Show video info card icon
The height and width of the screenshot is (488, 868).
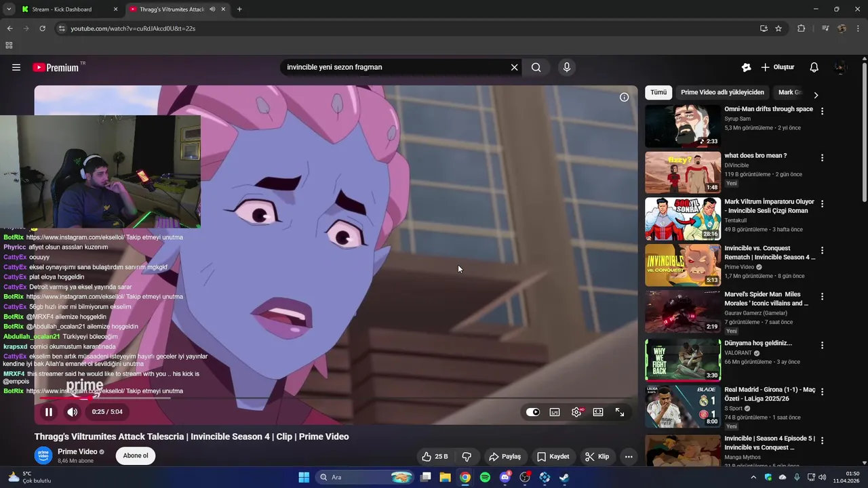click(x=624, y=97)
